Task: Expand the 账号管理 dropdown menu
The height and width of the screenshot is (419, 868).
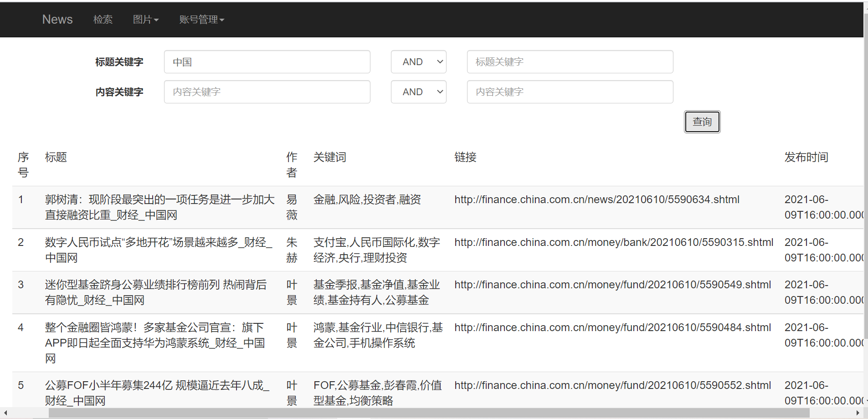Action: point(202,20)
